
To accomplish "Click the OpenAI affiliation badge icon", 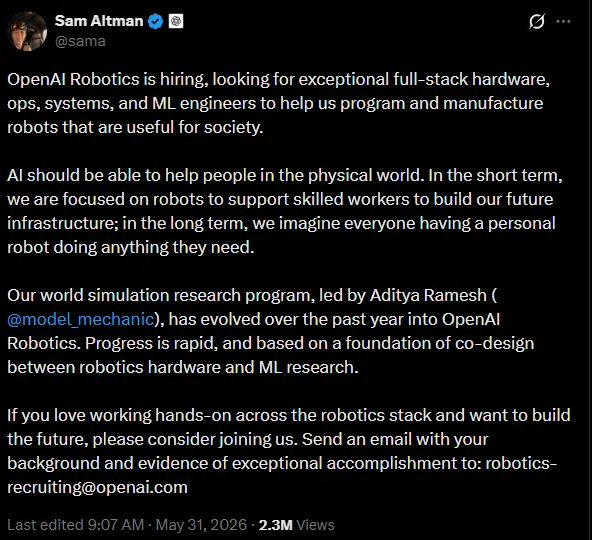I will [176, 21].
